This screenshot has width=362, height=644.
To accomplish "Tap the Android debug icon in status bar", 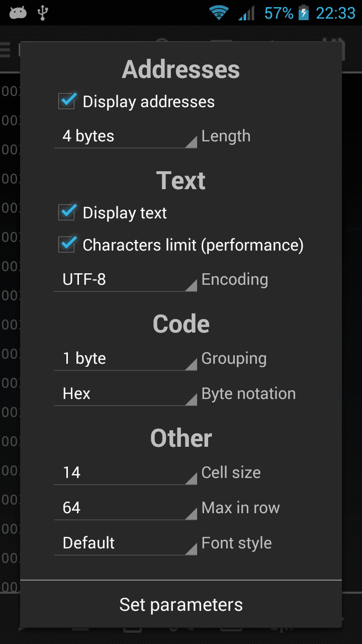I will [x=18, y=13].
